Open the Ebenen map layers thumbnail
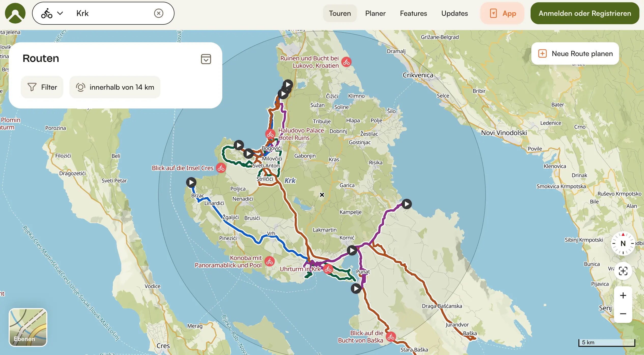Viewport: 644px width, 355px height. click(28, 327)
